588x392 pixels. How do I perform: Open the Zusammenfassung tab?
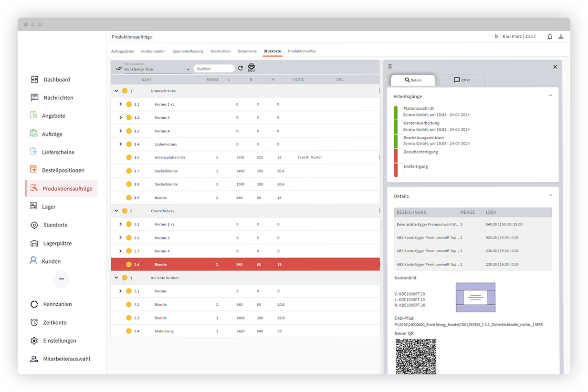pyautogui.click(x=188, y=51)
